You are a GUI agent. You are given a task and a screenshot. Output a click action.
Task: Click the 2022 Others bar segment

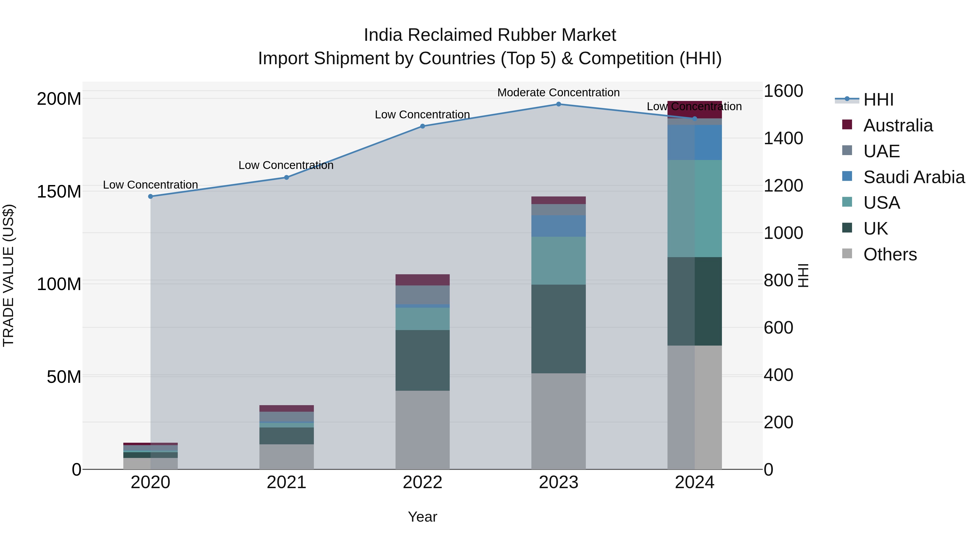[x=423, y=430]
